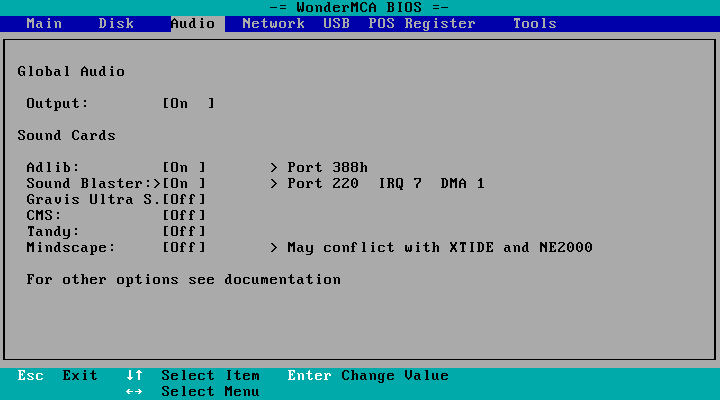This screenshot has width=720, height=400.
Task: Toggle the Global Audio Output value
Action: 189,103
